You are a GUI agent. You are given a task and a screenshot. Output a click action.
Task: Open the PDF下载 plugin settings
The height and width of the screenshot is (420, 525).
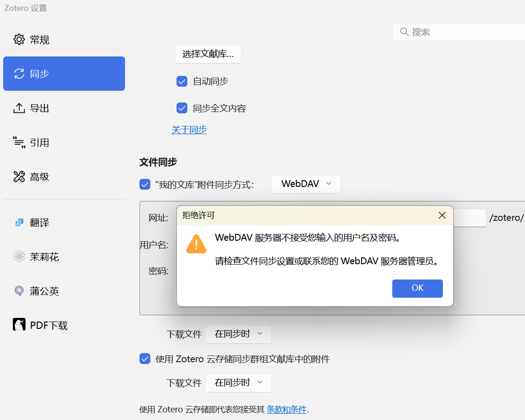pyautogui.click(x=64, y=325)
